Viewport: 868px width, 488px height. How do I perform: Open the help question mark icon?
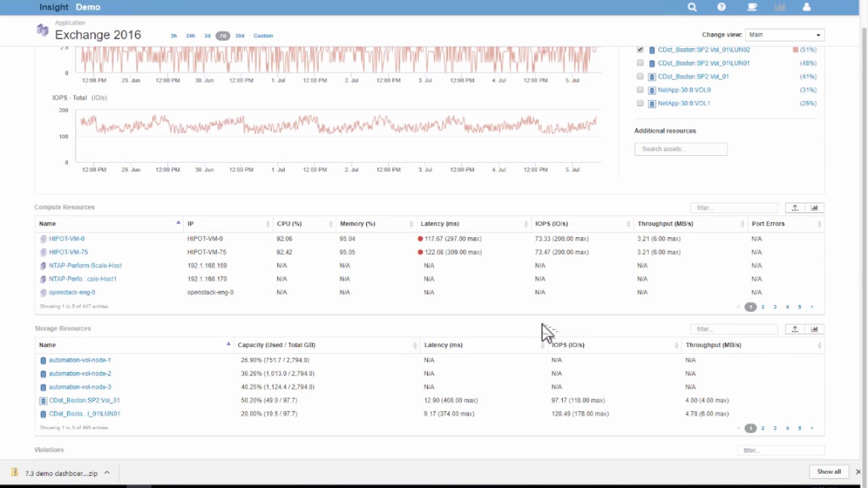coord(722,7)
